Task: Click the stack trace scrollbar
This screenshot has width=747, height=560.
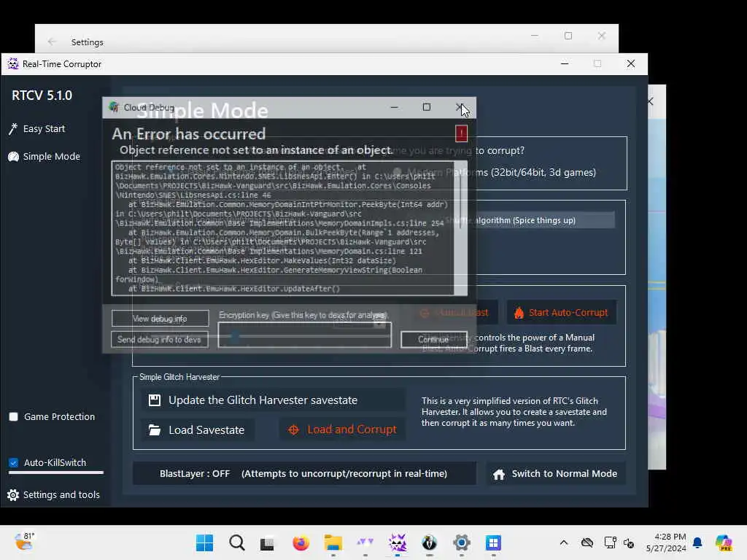Action: (x=460, y=228)
